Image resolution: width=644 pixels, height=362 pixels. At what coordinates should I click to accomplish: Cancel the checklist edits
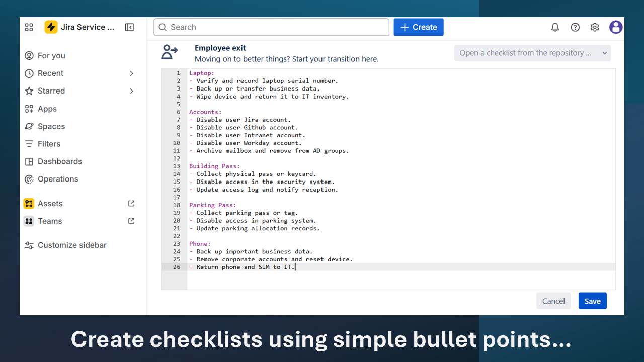pyautogui.click(x=553, y=301)
